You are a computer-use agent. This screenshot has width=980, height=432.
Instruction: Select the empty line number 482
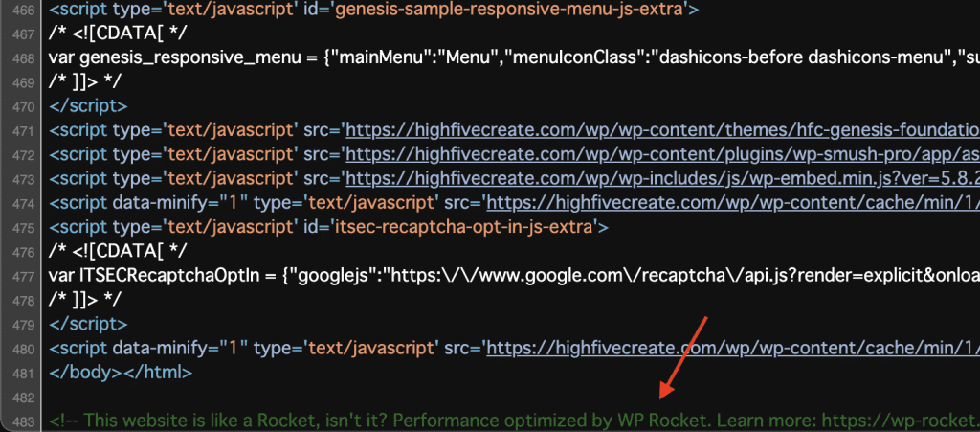tap(23, 397)
